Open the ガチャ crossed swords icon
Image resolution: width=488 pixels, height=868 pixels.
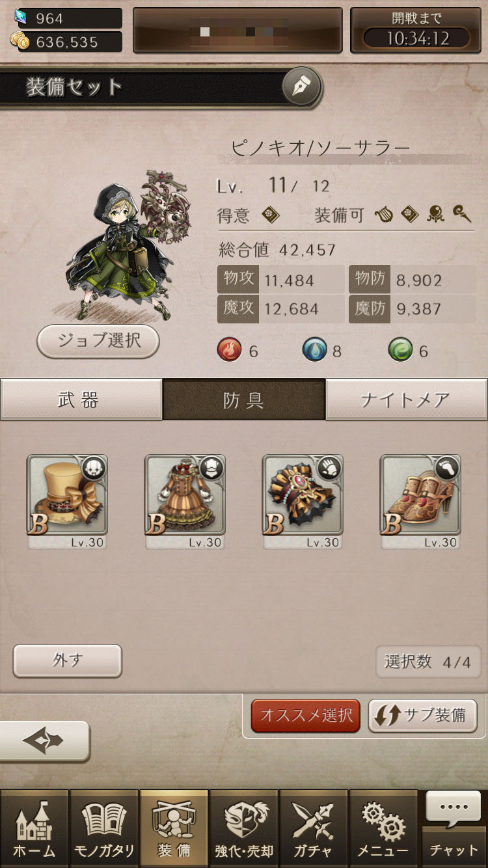click(x=314, y=828)
